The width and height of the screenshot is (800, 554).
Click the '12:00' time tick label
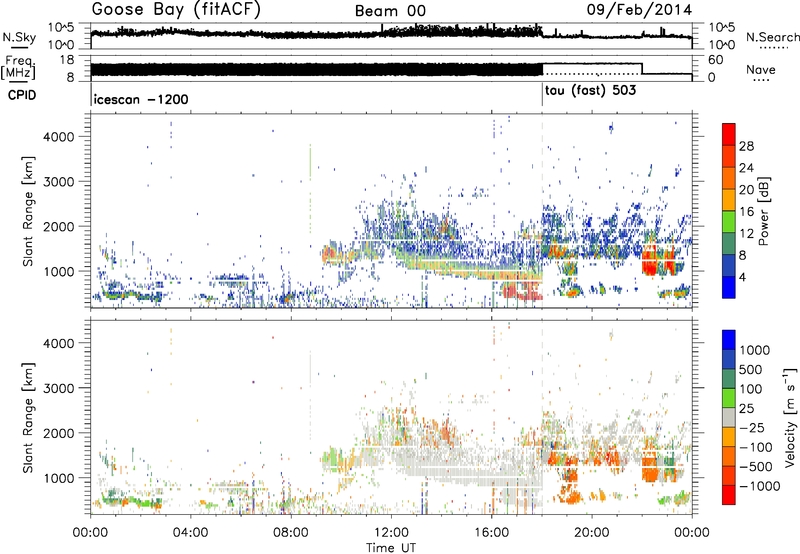coord(391,533)
